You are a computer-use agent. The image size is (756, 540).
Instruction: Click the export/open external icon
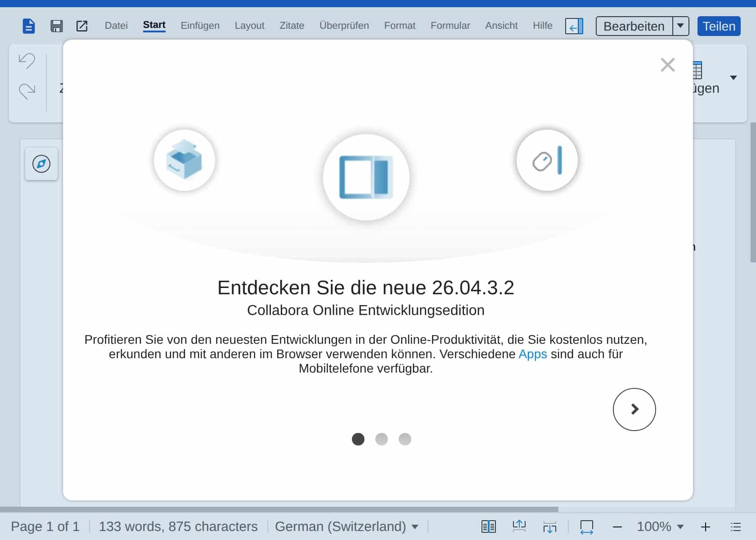click(x=82, y=26)
